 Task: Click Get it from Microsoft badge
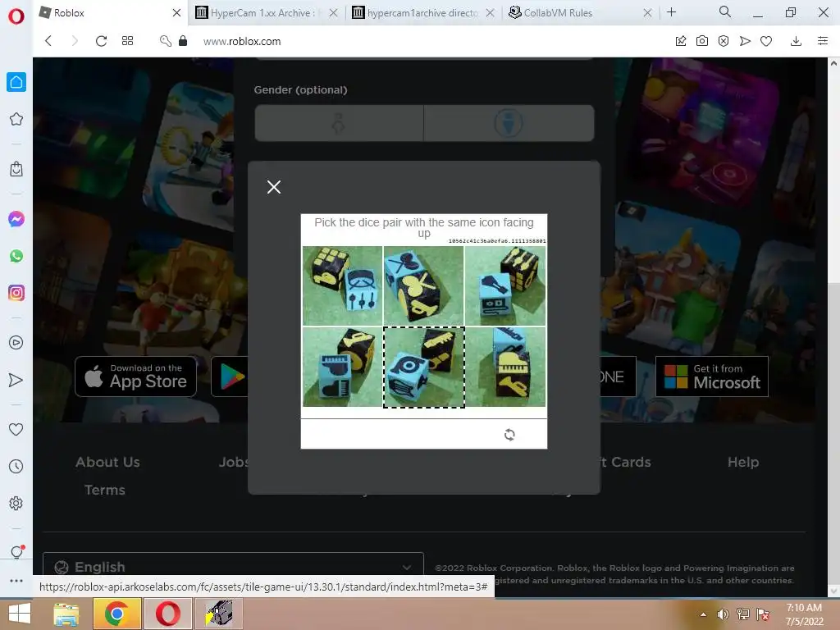[x=712, y=376]
